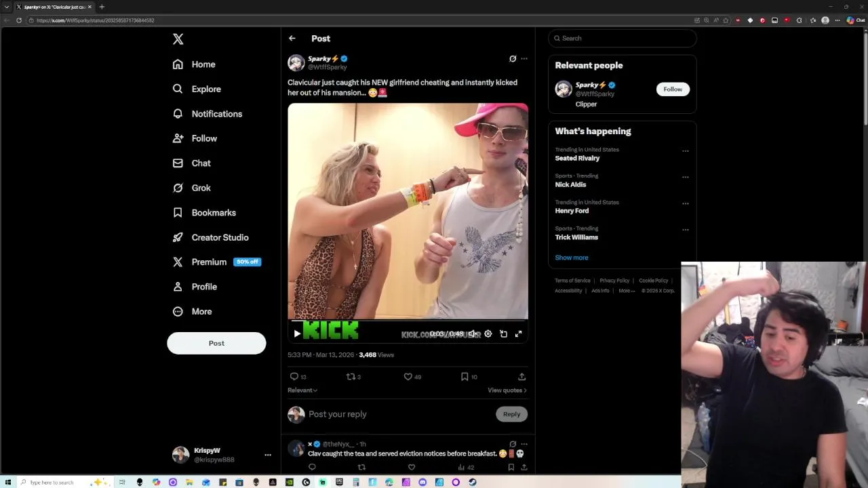Click the X logo in the sidebar

tap(178, 39)
